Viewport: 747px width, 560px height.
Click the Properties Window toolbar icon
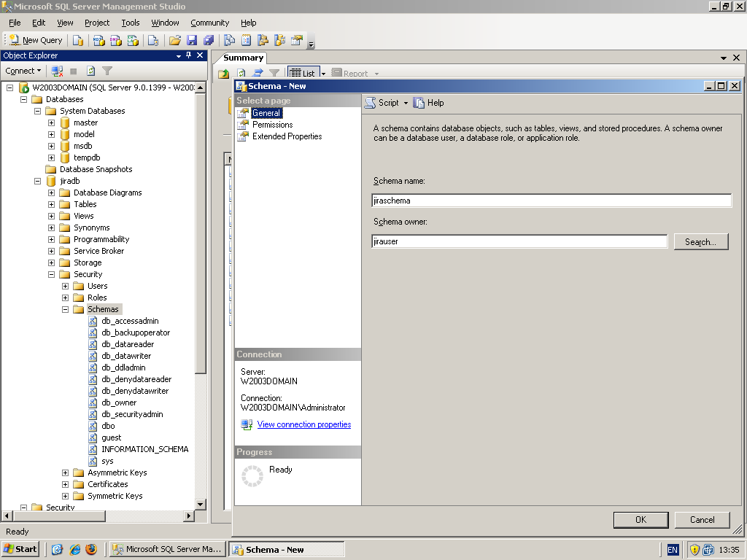click(297, 41)
